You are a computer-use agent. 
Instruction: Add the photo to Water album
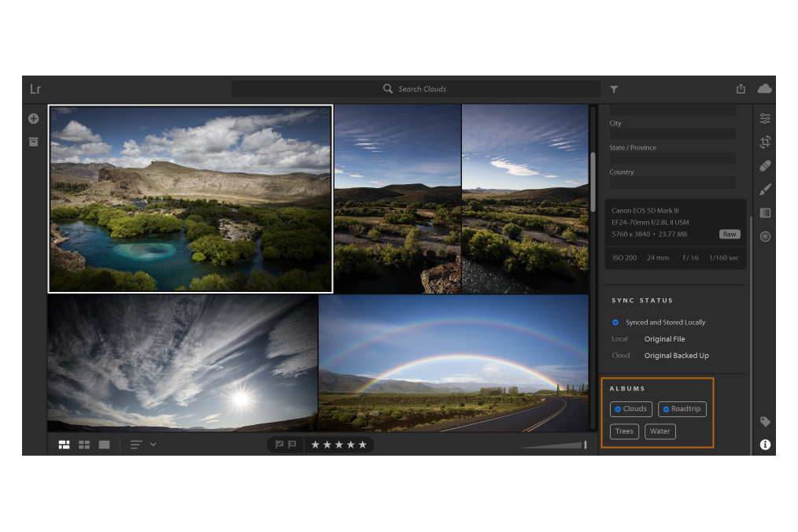[659, 430]
